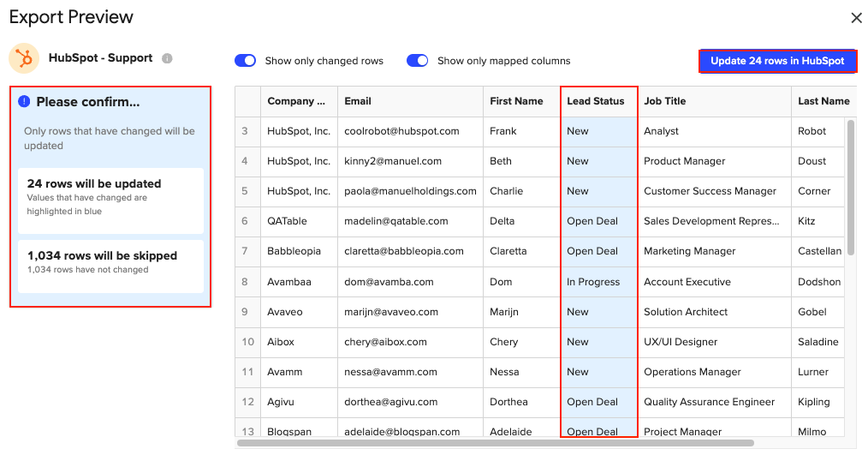Select the Lead Status column header
868x455 pixels.
(596, 101)
